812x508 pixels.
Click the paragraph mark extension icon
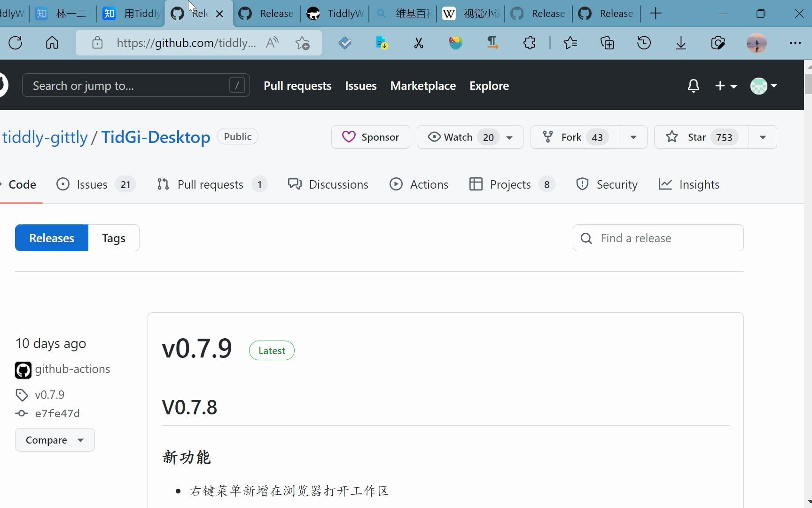click(x=492, y=43)
